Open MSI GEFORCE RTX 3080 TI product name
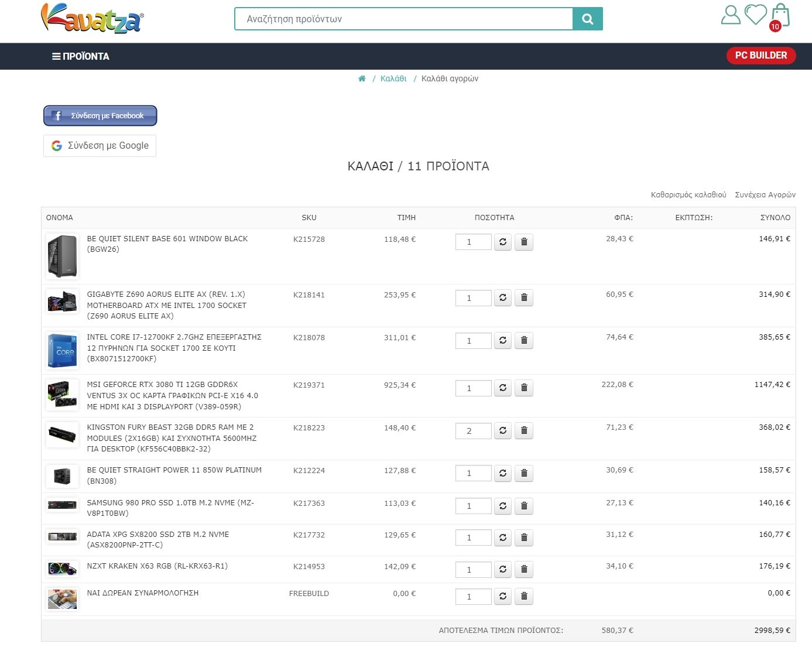This screenshot has width=812, height=647. click(173, 396)
